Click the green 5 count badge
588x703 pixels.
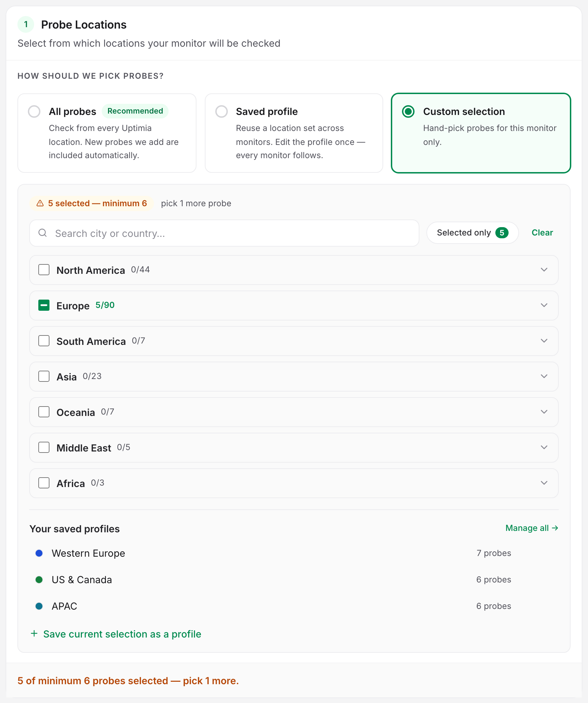pos(502,233)
